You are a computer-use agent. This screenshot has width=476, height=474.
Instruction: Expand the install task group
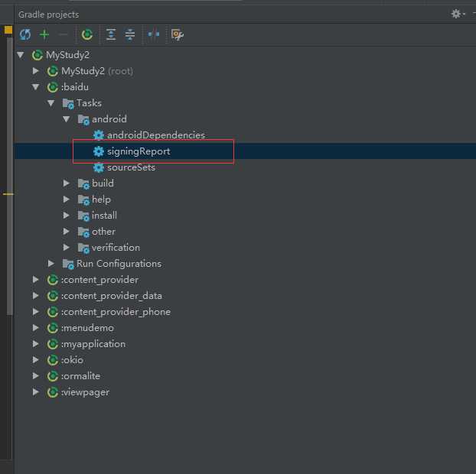click(67, 216)
